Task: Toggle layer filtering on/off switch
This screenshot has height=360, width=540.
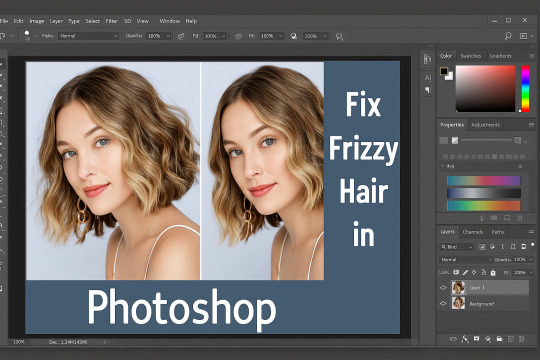Action: pos(533,245)
